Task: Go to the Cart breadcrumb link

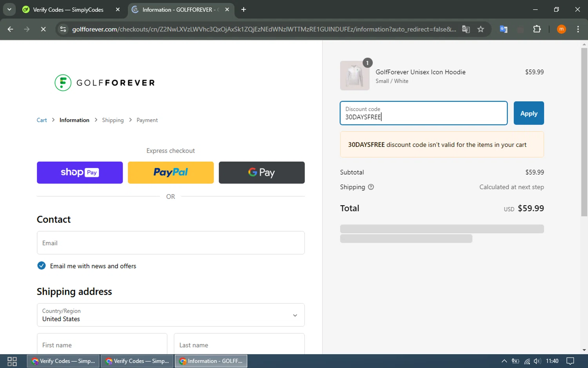Action: (42, 120)
